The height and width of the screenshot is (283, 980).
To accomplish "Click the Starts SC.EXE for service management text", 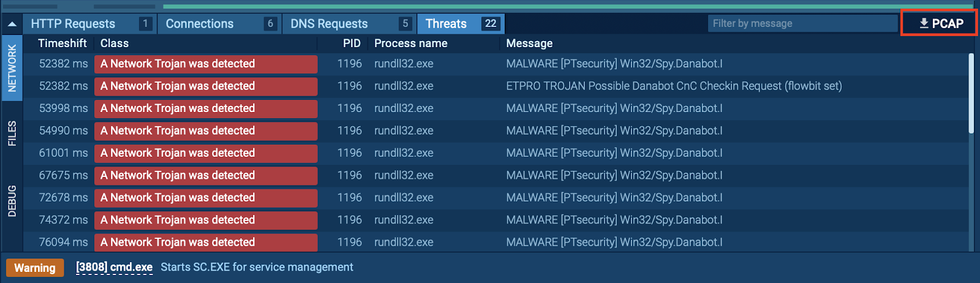I will point(257,267).
